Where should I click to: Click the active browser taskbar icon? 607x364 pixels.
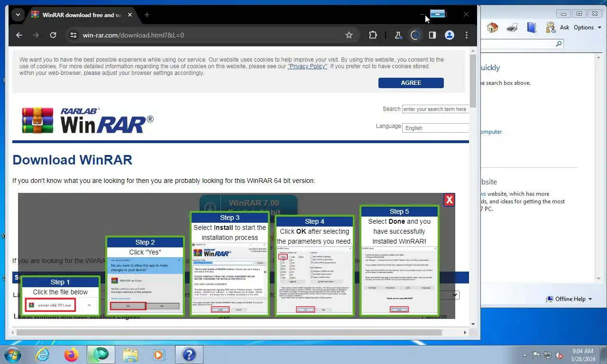pyautogui.click(x=101, y=355)
